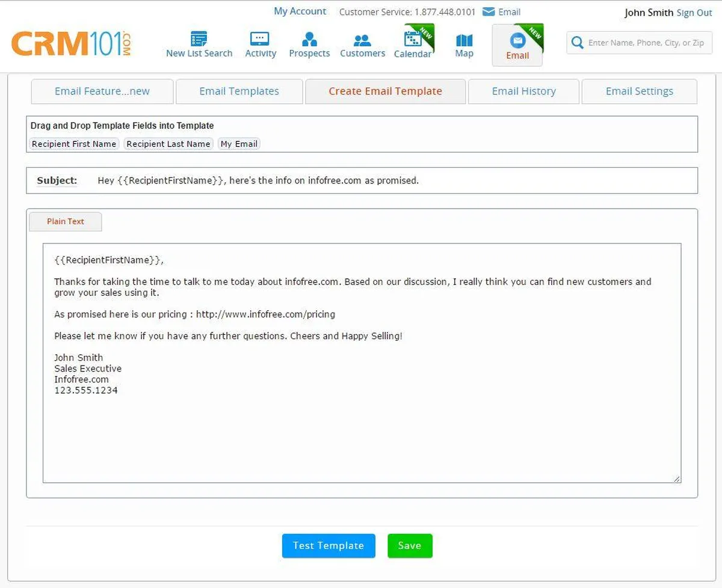Click the {{RecipientFirstName}}, greeting line in body
The image size is (722, 588).
tap(109, 260)
